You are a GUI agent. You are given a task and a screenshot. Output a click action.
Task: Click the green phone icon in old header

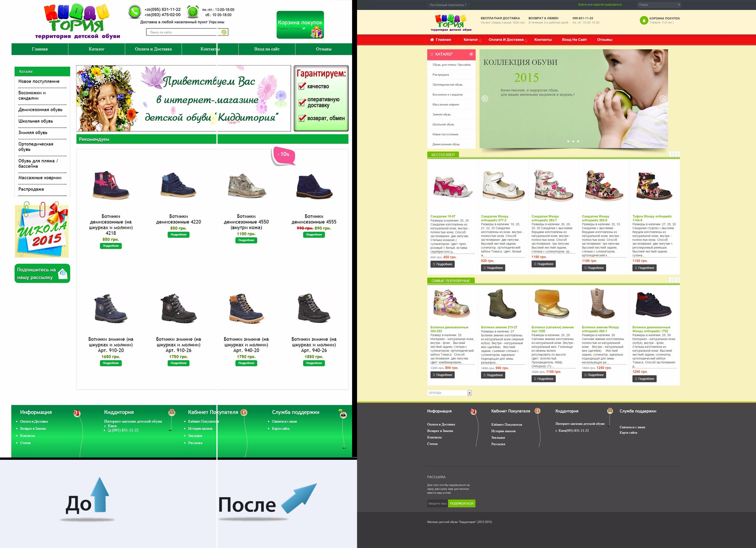(x=135, y=12)
